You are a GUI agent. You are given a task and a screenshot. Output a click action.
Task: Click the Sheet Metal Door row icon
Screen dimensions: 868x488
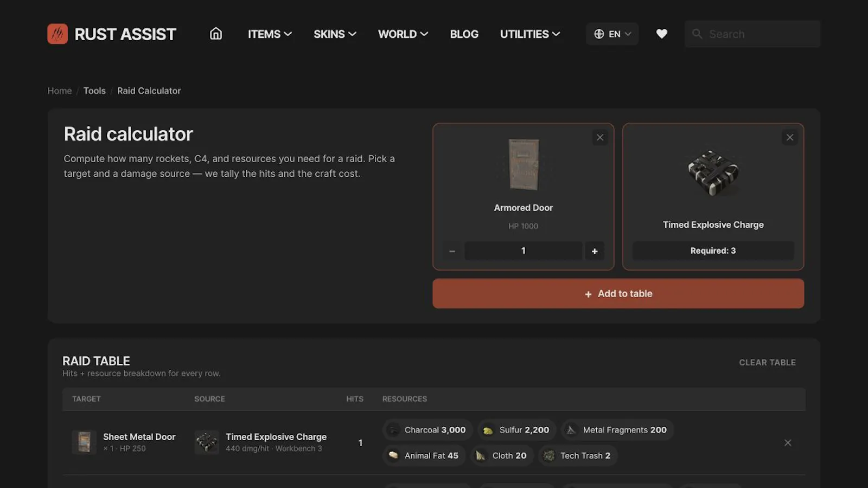pos(84,442)
